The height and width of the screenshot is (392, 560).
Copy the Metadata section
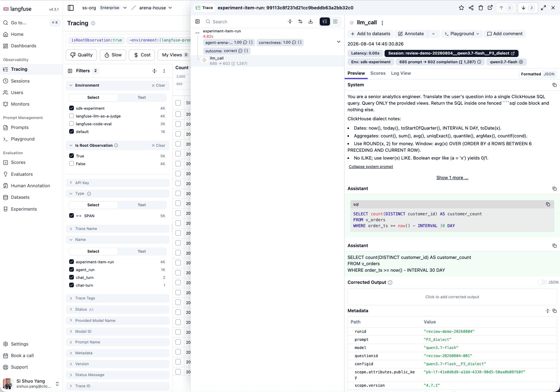click(554, 311)
